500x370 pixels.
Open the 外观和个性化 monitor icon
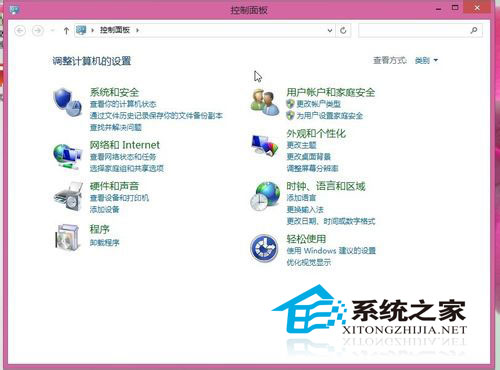265,146
